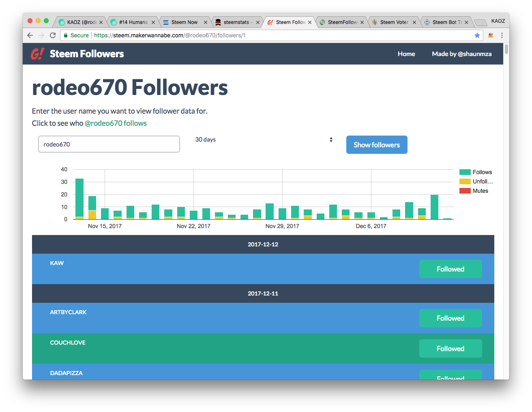The height and width of the screenshot is (412, 532).
Task: Open the Chrome three-dot menu
Action: tap(502, 35)
